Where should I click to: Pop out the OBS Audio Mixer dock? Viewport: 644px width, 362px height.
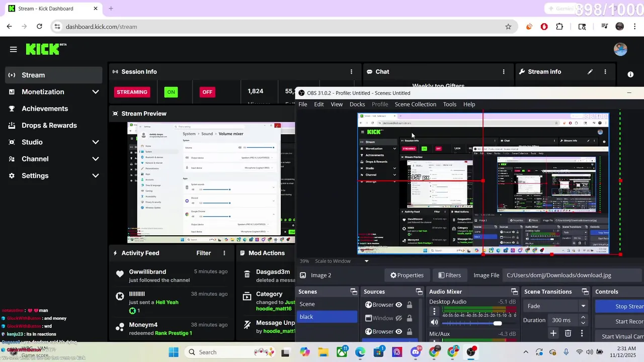(x=514, y=292)
